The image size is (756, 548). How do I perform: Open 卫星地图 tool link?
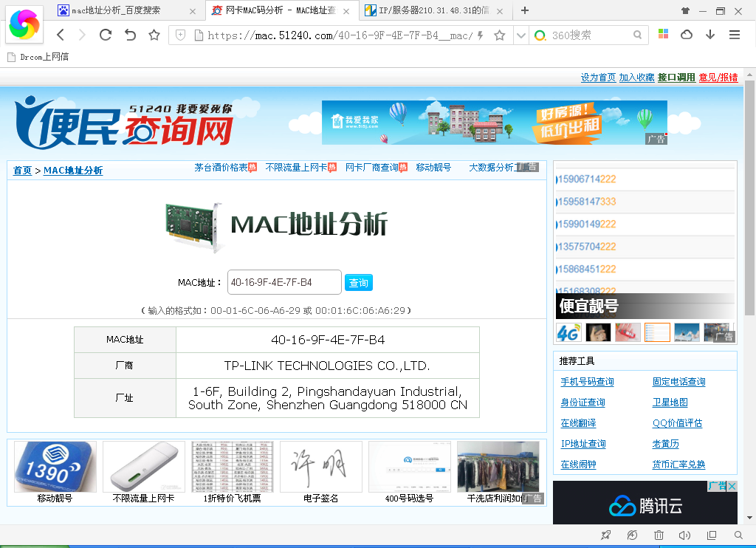670,403
